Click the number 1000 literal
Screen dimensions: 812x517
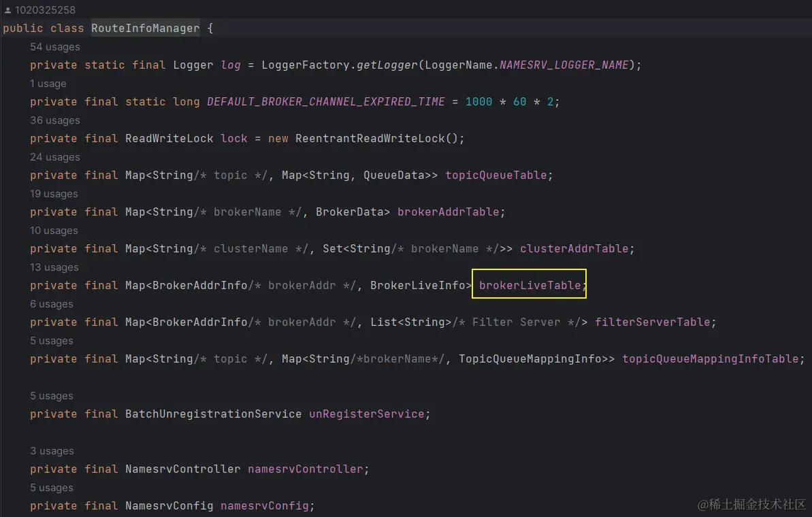479,102
